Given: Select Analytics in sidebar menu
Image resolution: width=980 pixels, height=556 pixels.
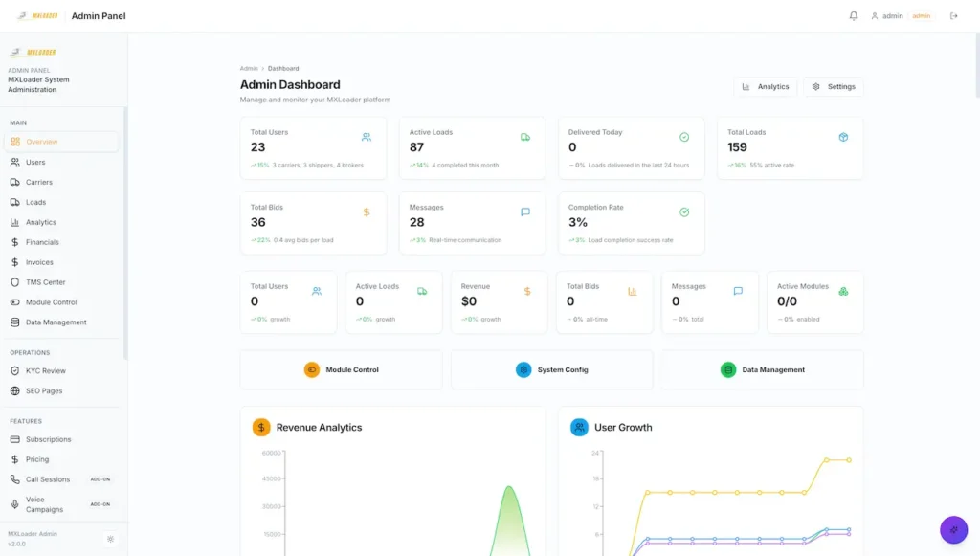Looking at the screenshot, I should [61, 222].
